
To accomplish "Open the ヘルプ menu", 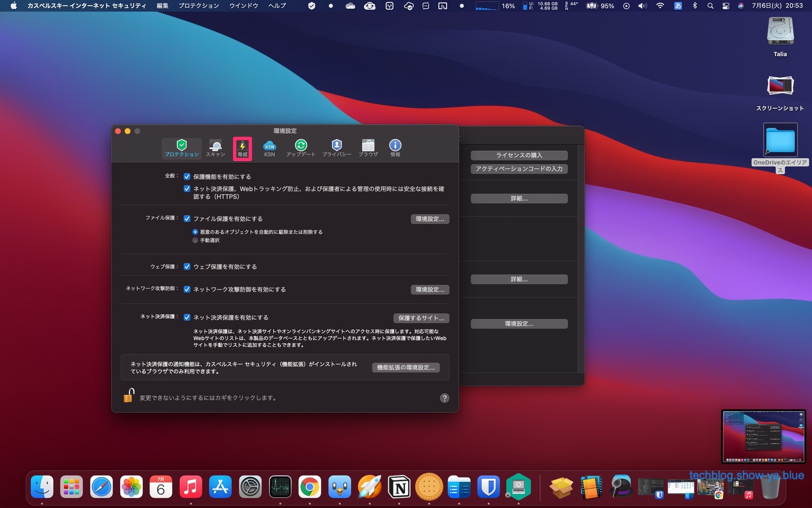I will [x=277, y=6].
